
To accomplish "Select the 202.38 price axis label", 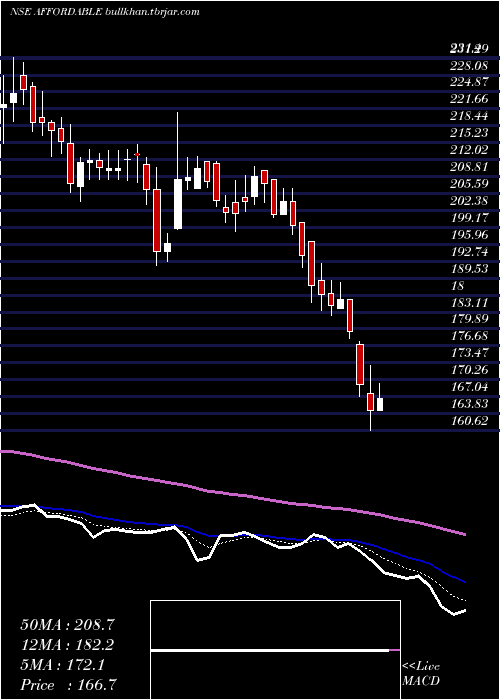I will 468,201.
